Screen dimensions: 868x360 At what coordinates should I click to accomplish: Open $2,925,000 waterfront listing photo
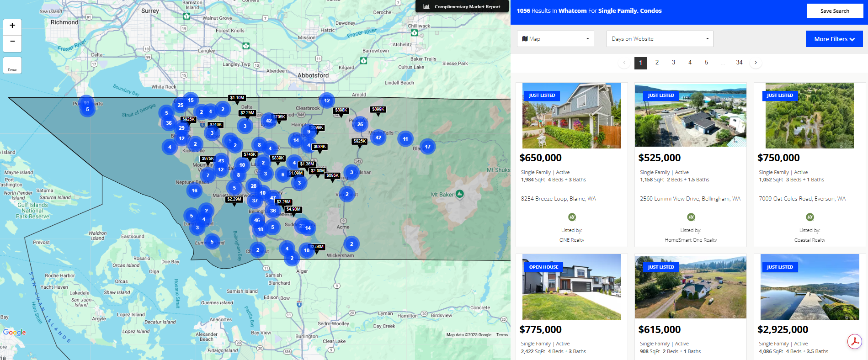(x=809, y=286)
